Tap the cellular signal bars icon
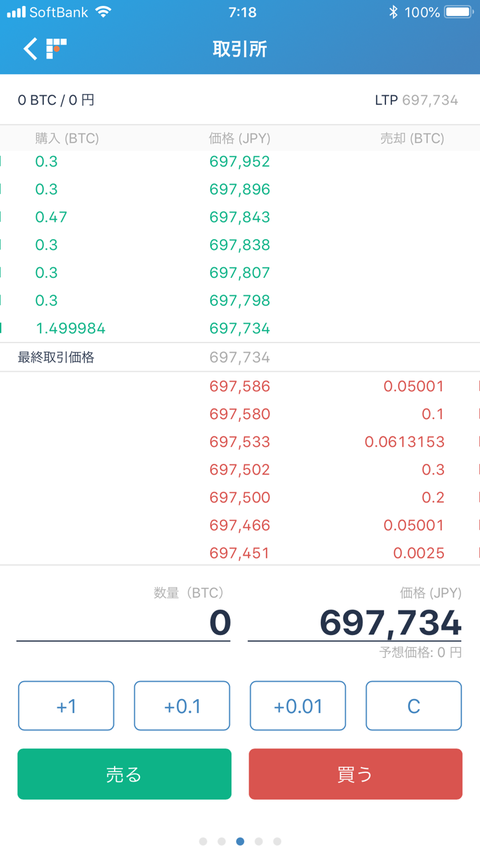 click(x=16, y=12)
